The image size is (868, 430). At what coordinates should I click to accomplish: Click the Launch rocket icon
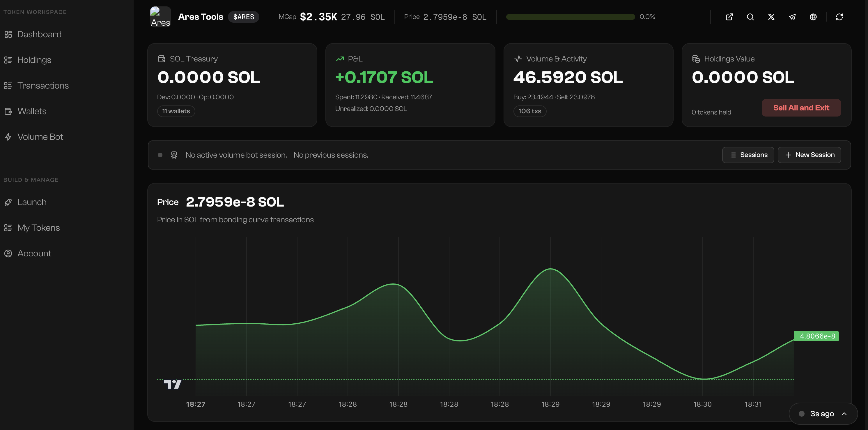(8, 202)
